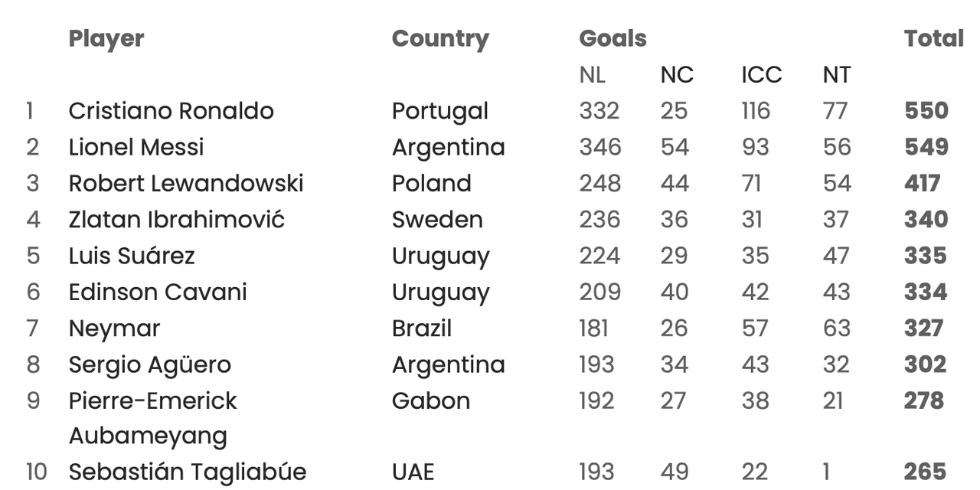Click the Country column header
This screenshot has width=980, height=490.
tap(439, 38)
